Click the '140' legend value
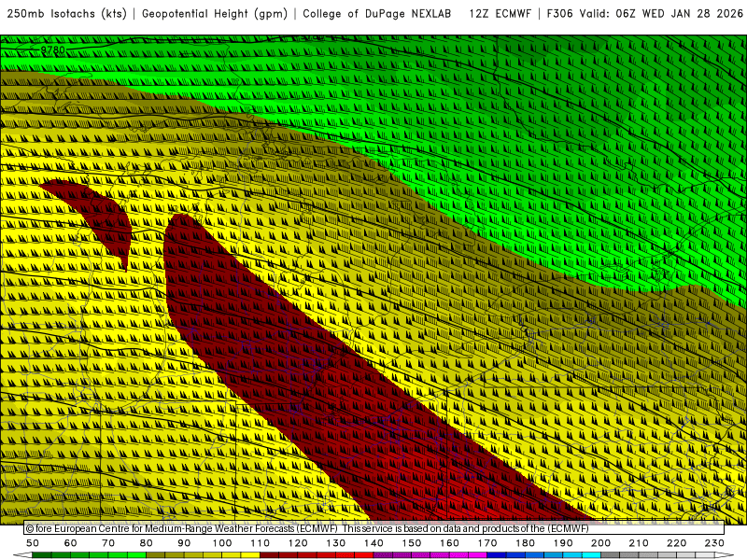The height and width of the screenshot is (560, 747). [373, 543]
